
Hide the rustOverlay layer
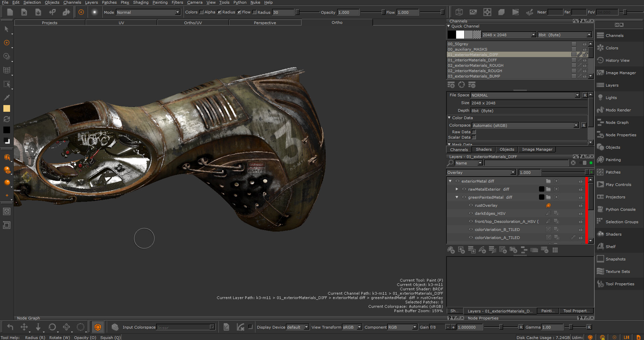471,205
